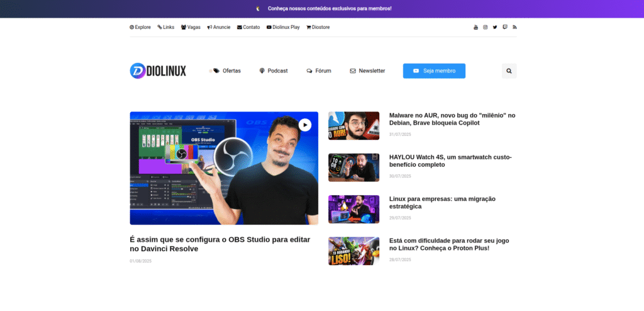The width and height of the screenshot is (644, 311).
Task: Open the RSS feed icon
Action: (x=514, y=27)
